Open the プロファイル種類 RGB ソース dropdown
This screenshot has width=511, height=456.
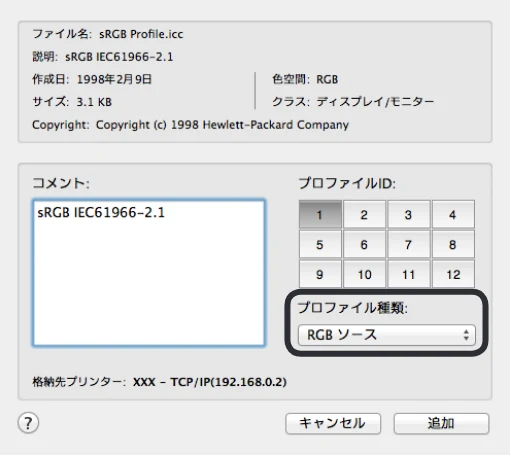pyautogui.click(x=387, y=335)
